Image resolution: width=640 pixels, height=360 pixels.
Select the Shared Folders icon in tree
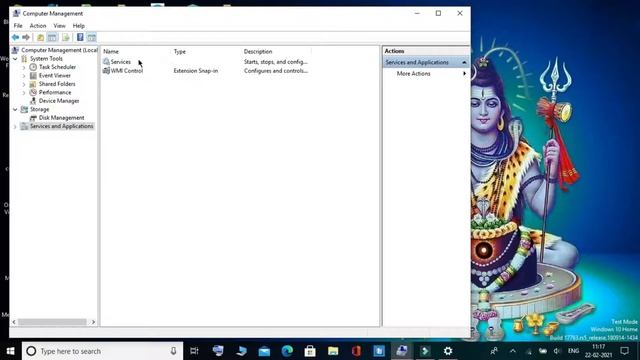[33, 84]
